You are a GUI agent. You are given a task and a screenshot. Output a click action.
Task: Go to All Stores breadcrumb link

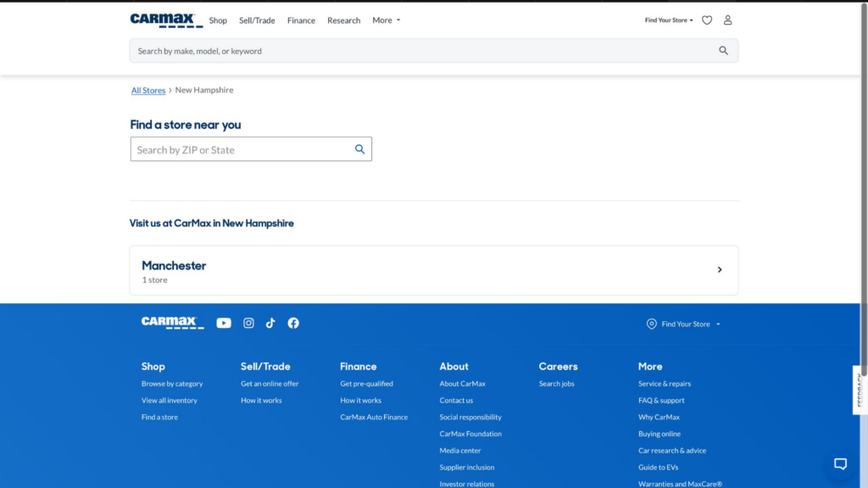(x=148, y=90)
